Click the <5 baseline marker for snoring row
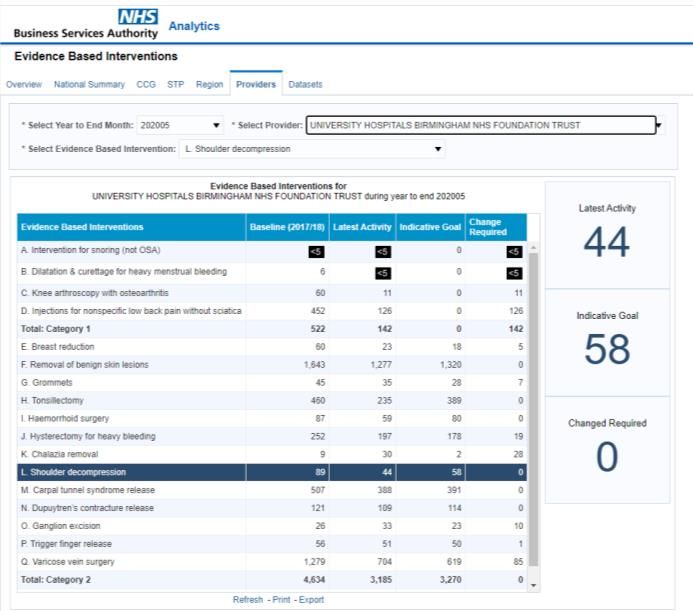693x611 pixels. (316, 252)
